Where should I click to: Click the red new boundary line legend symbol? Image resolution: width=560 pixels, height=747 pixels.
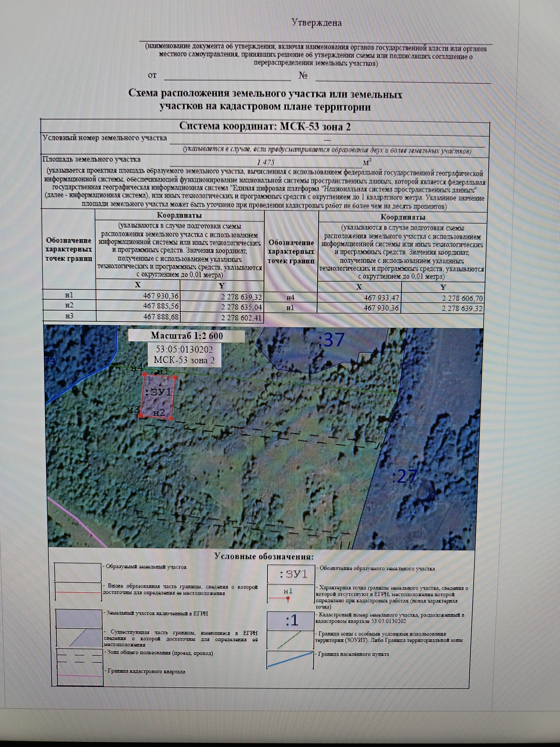tap(78, 592)
